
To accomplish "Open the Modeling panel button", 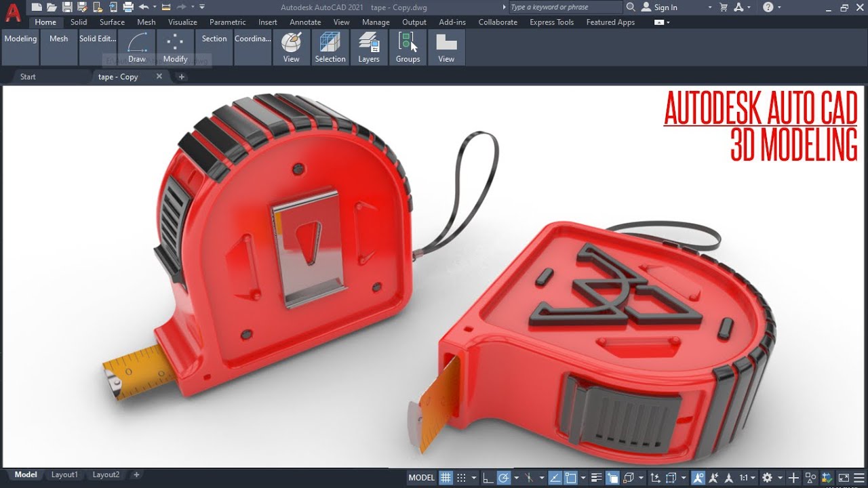I will point(20,47).
